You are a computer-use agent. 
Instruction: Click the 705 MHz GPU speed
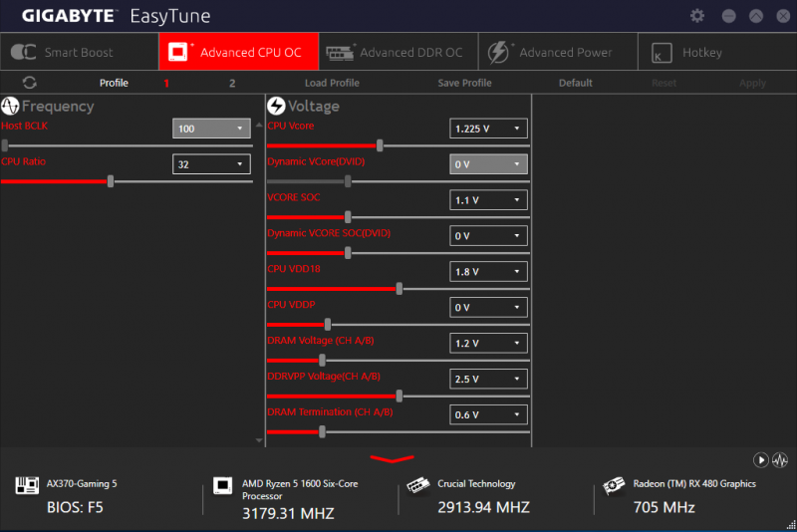tap(664, 508)
